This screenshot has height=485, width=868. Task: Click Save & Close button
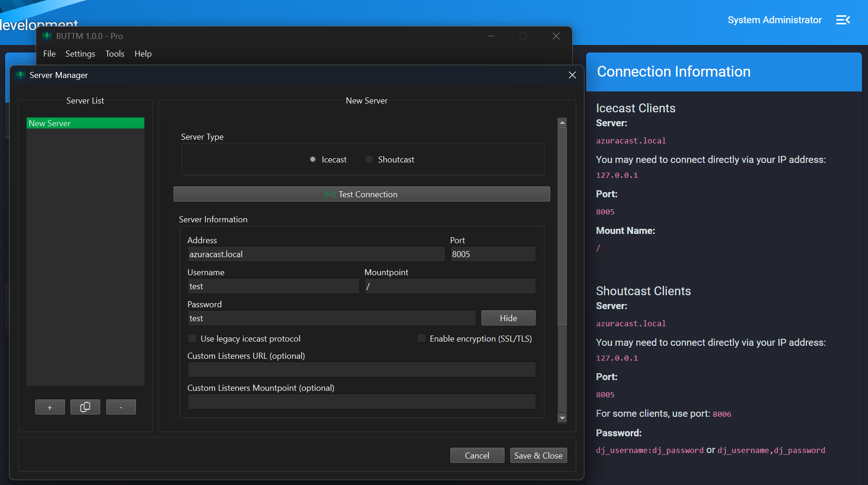click(x=538, y=455)
